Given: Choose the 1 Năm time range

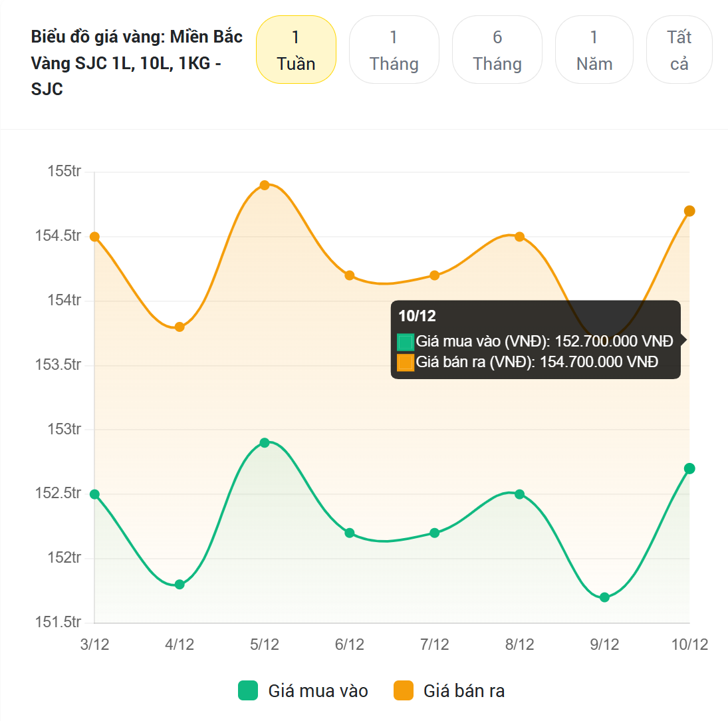Looking at the screenshot, I should [594, 50].
